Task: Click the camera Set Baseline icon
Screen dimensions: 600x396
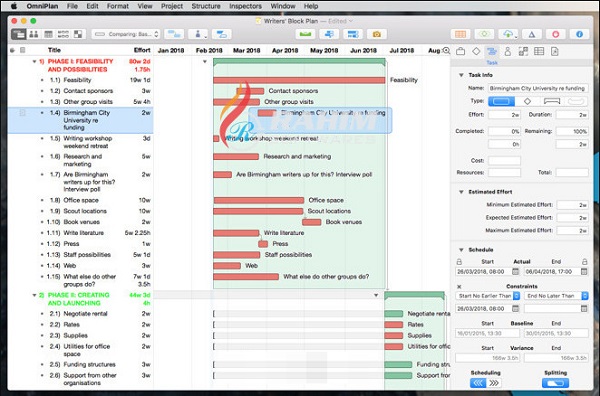Action: coord(377,34)
